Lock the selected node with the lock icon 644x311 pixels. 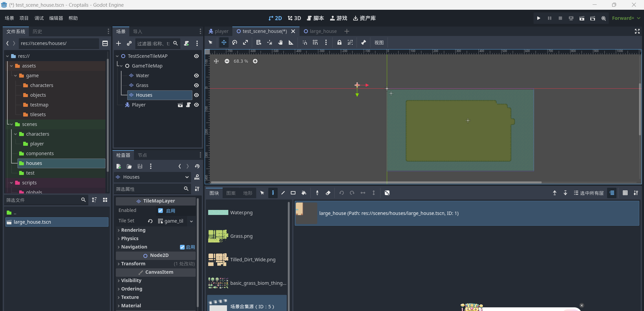pos(339,43)
